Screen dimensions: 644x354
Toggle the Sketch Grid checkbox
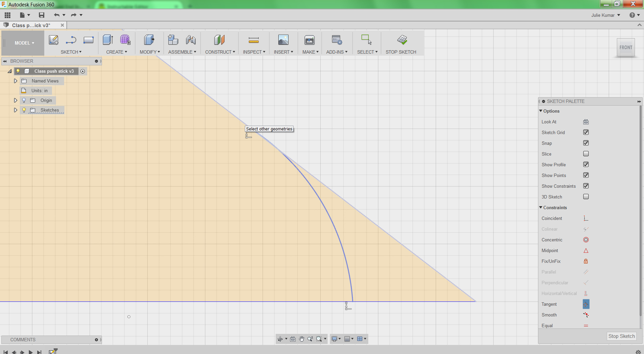[586, 132]
